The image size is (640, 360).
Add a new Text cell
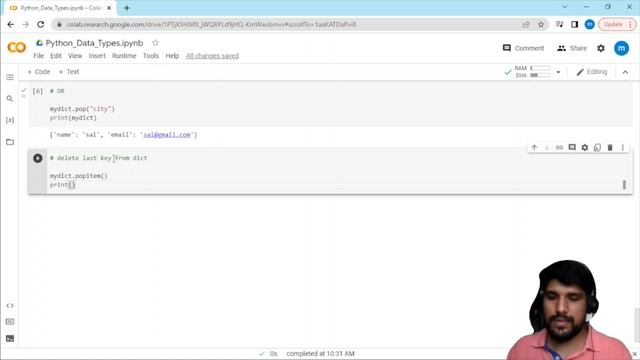click(69, 72)
